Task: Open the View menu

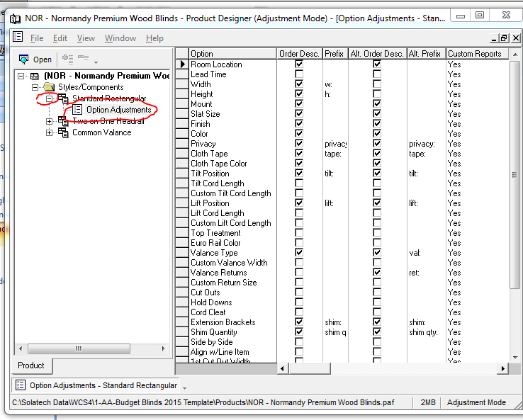Action: coord(86,38)
